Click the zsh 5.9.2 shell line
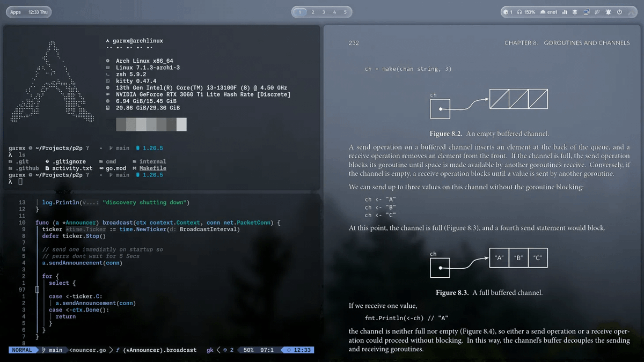Image resolution: width=644 pixels, height=362 pixels. [x=131, y=74]
